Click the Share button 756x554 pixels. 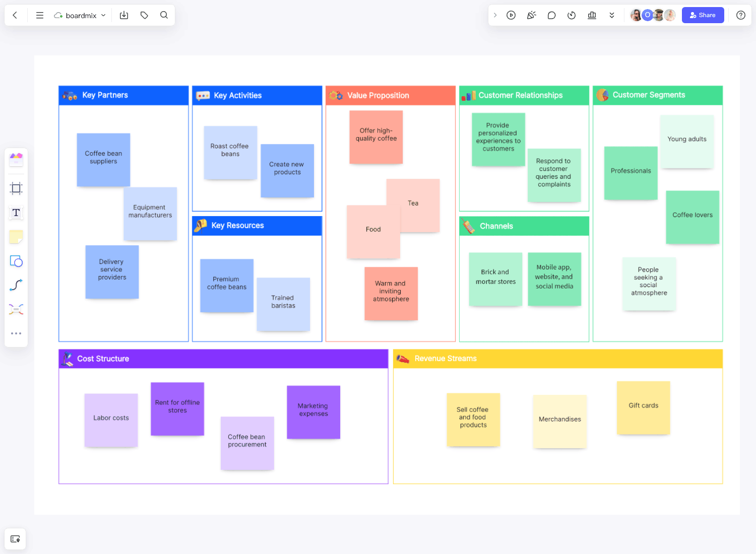(703, 15)
